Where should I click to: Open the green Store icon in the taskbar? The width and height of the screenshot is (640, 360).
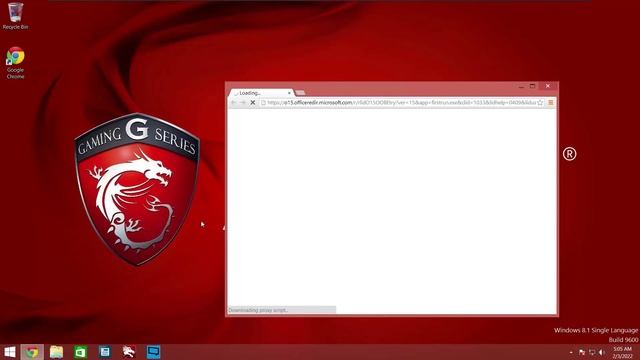point(80,352)
